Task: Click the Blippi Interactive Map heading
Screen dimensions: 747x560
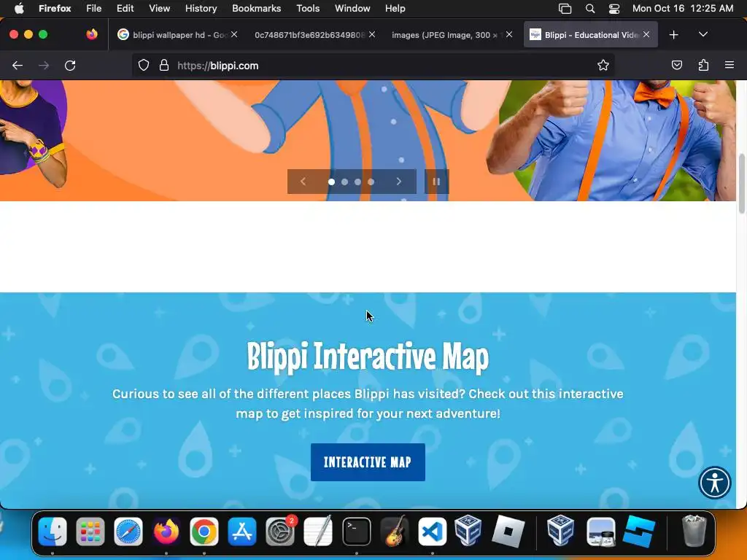Action: (368, 356)
